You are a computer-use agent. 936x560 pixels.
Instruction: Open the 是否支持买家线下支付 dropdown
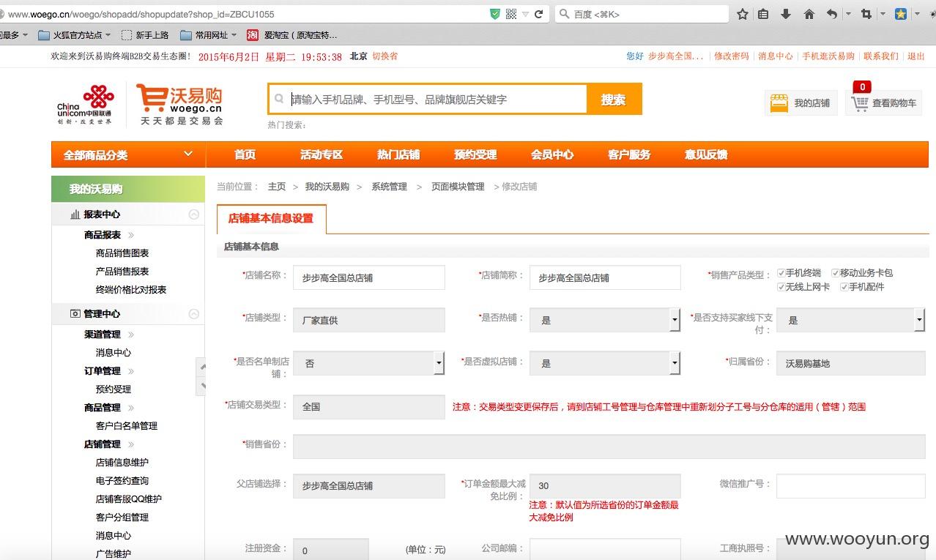tap(850, 320)
